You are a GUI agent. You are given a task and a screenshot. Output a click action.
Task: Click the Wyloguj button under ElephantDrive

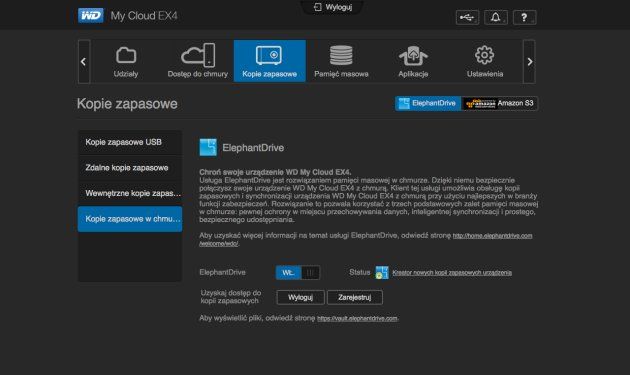(300, 297)
